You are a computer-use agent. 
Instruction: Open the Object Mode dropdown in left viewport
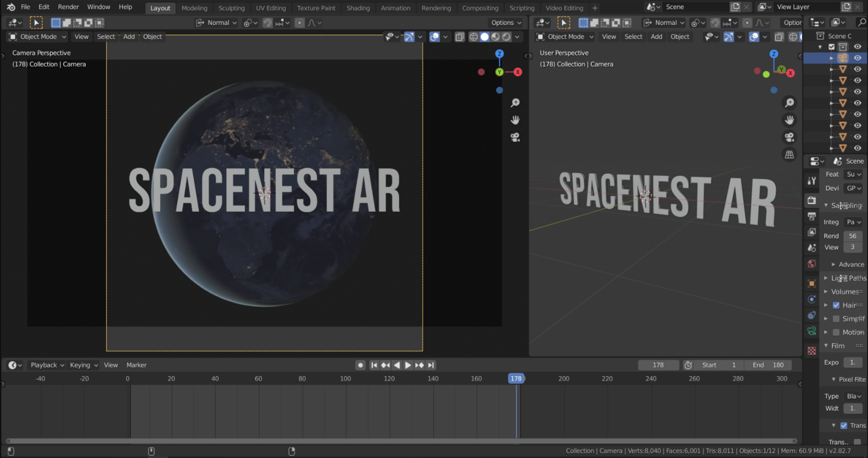click(37, 37)
